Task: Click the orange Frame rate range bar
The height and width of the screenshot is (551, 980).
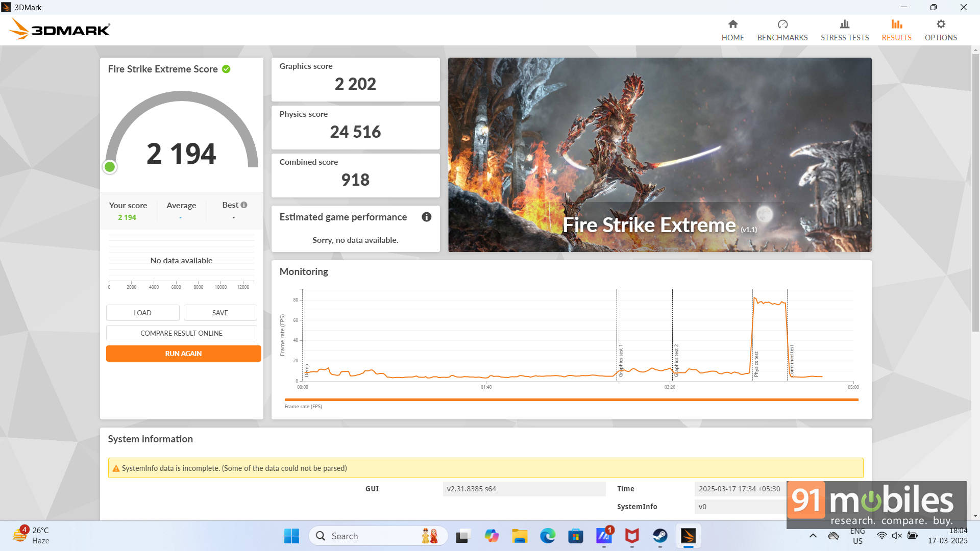Action: point(571,399)
